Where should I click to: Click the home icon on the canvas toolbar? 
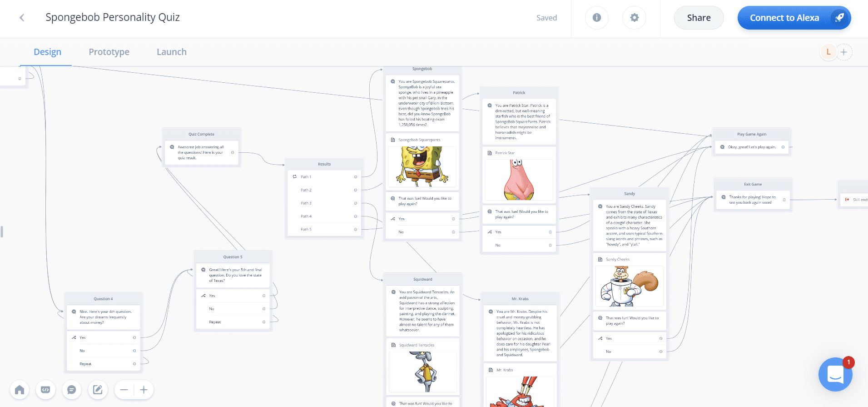click(20, 390)
